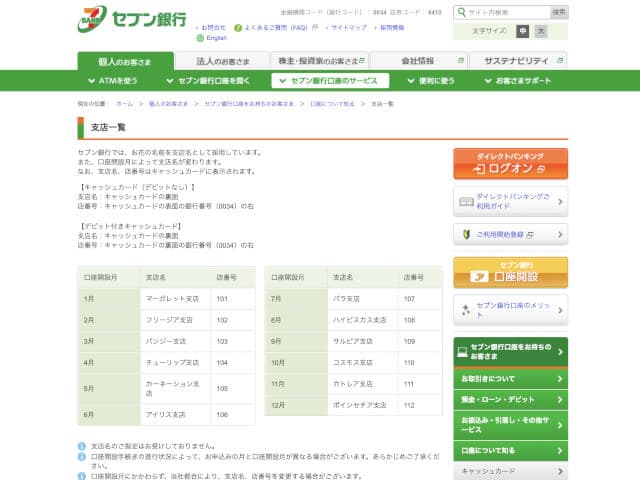Click the 支店一覧 page heading
Viewport: 640px width, 480px height.
108,127
